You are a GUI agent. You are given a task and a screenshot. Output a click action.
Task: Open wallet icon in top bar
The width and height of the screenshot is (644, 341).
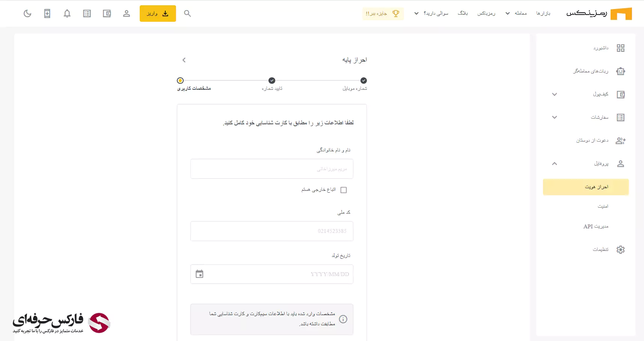click(x=107, y=14)
